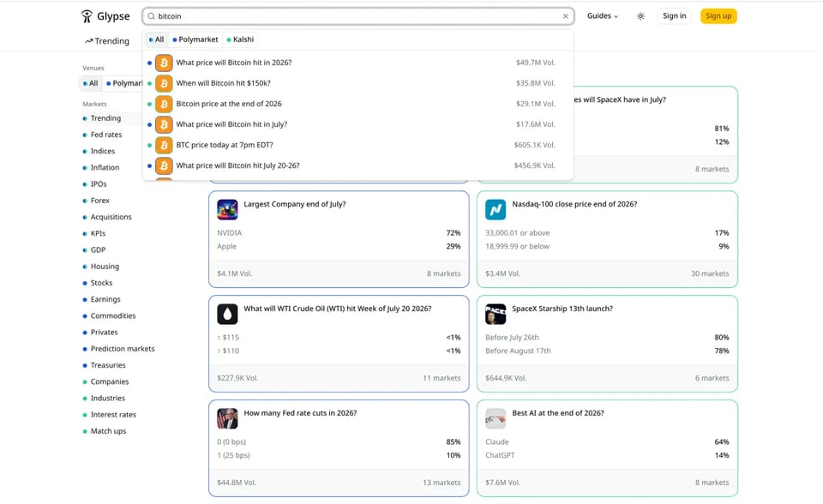Click the Fed rate cuts card thumbnail
The image size is (823, 504).
(x=227, y=418)
